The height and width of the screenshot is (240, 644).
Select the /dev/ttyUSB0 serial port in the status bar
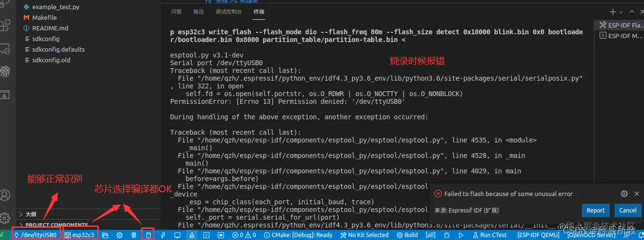tap(36, 235)
